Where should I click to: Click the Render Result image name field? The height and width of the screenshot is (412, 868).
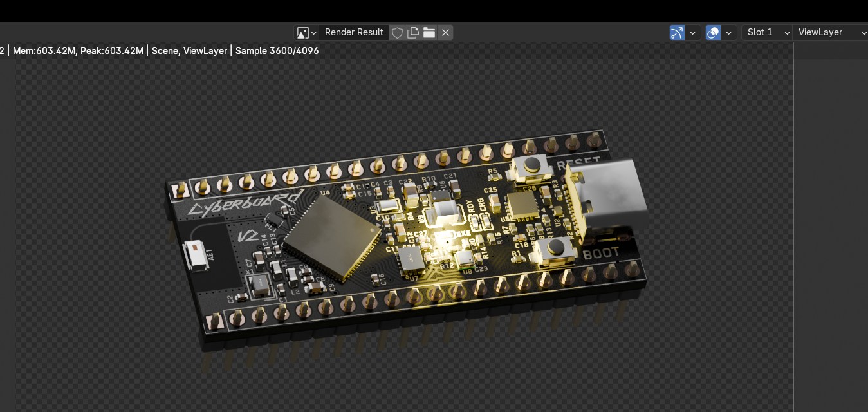[x=354, y=32]
